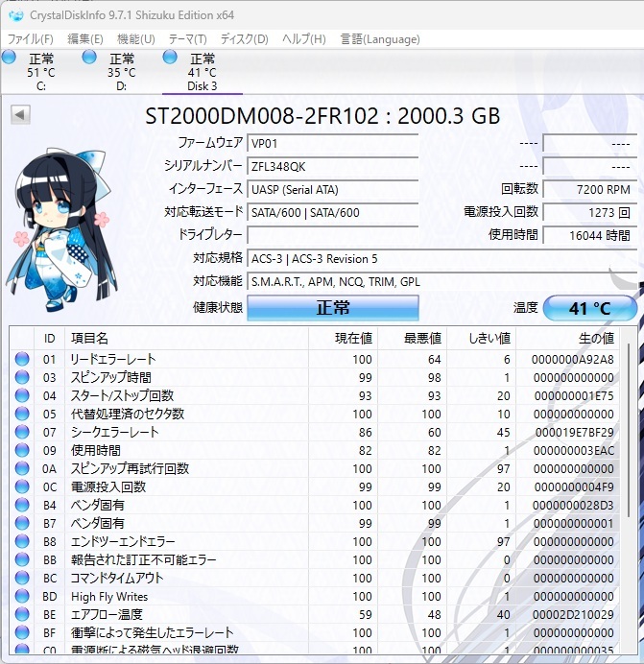Click the status icon for スピンアップ再試行回数
The width and height of the screenshot is (644, 664).
22,468
